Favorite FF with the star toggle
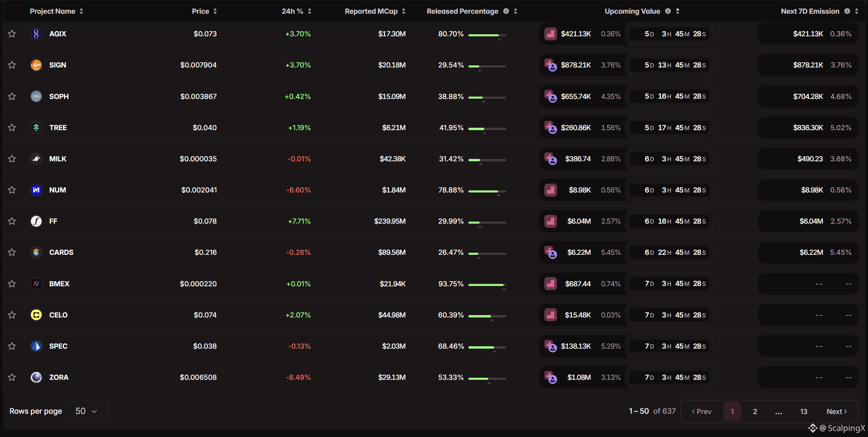Screen dimensions: 868x437 [x=12, y=221]
